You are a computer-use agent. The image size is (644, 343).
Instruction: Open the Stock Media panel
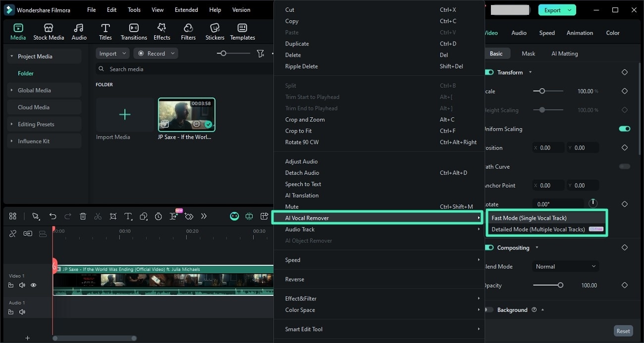pos(49,31)
